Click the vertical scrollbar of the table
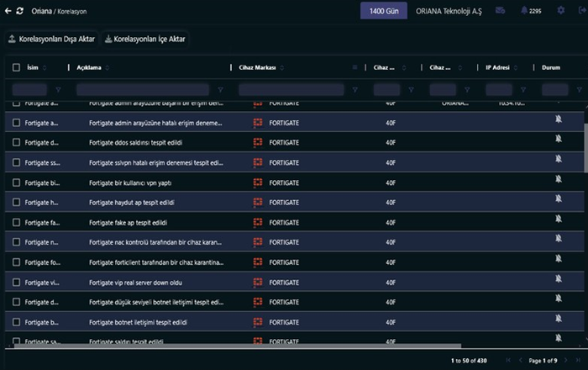This screenshot has width=588, height=370. point(585,148)
